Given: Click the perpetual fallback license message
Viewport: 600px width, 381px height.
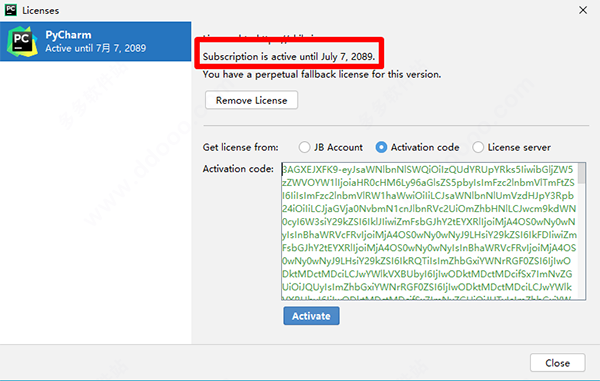Looking at the screenshot, I should pyautogui.click(x=322, y=74).
